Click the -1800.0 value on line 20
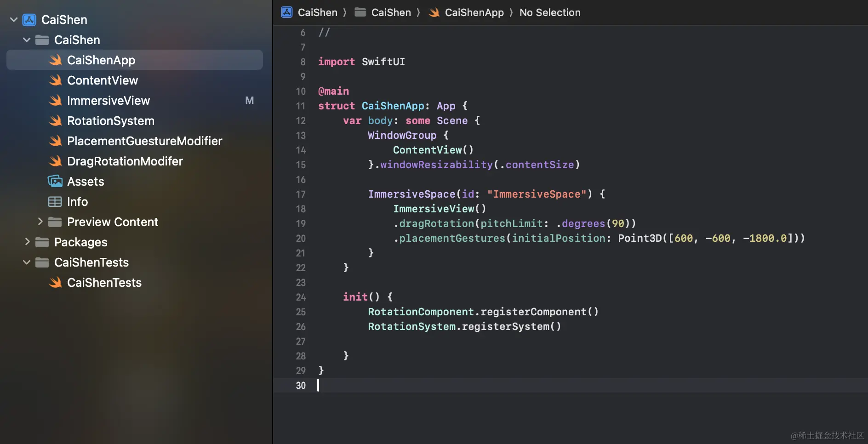This screenshot has width=868, height=444. (x=765, y=239)
